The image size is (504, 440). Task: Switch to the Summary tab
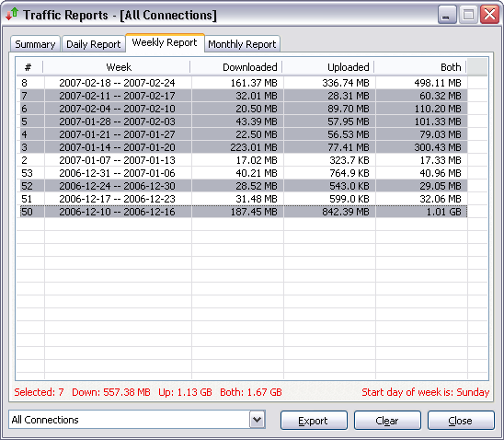point(35,44)
